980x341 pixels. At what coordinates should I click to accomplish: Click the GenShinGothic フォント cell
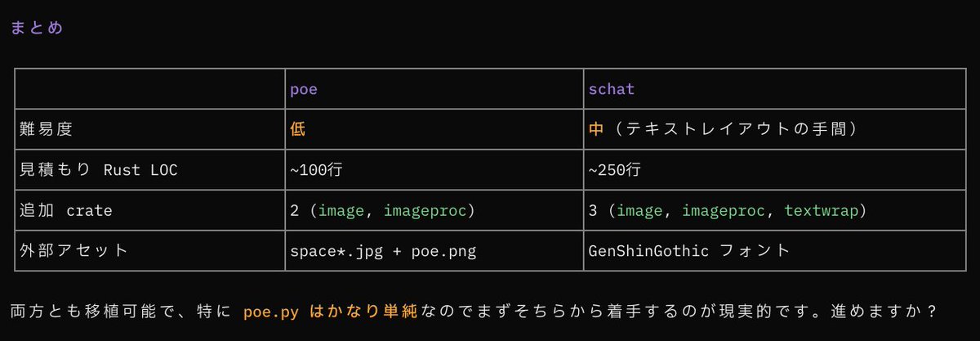(688, 250)
